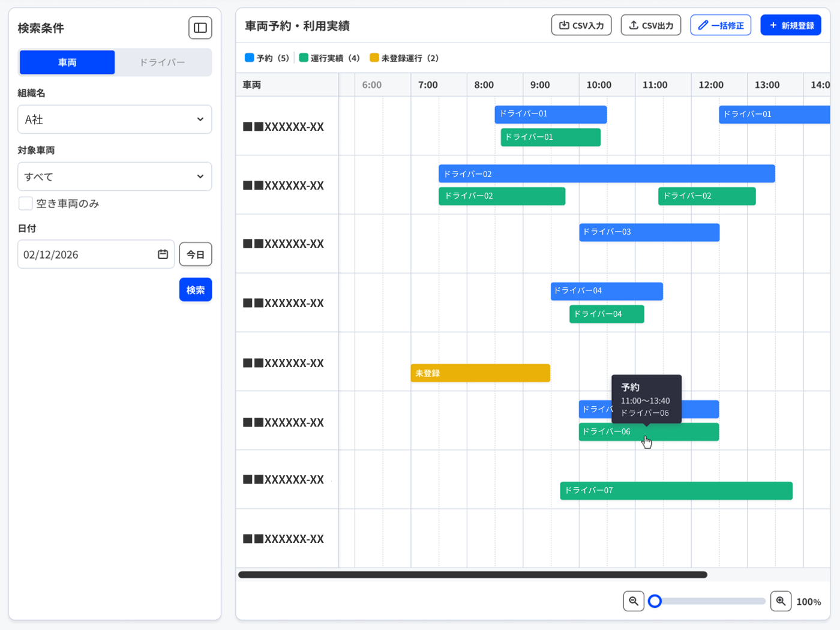Image resolution: width=840 pixels, height=630 pixels.
Task: Select the ドライバー01 reservation starting at 8:30
Action: (551, 114)
